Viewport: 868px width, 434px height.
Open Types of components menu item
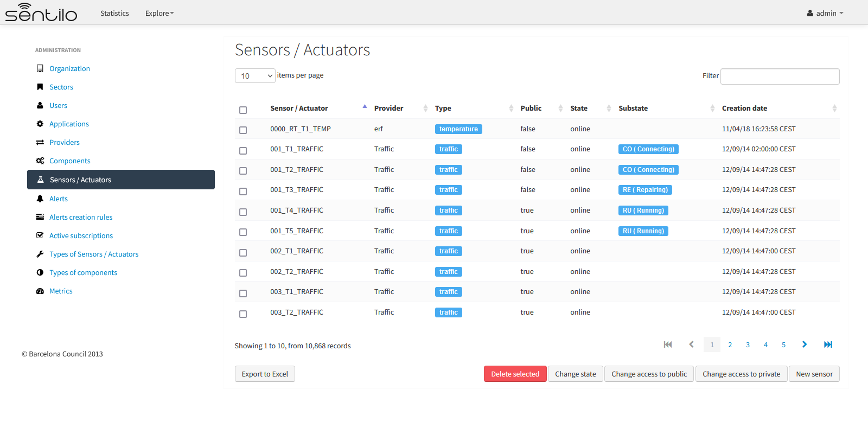(x=83, y=272)
